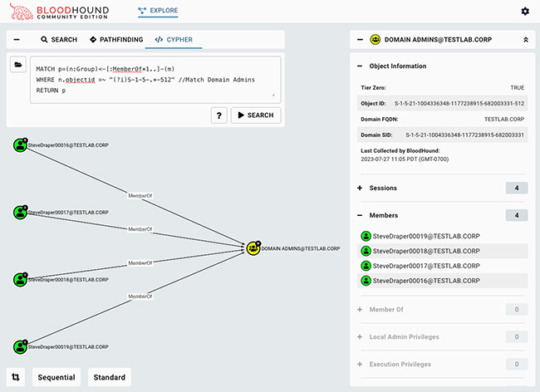The width and height of the screenshot is (540, 392).
Task: Select the SteveDraper00017 user node
Action: pyautogui.click(x=21, y=213)
